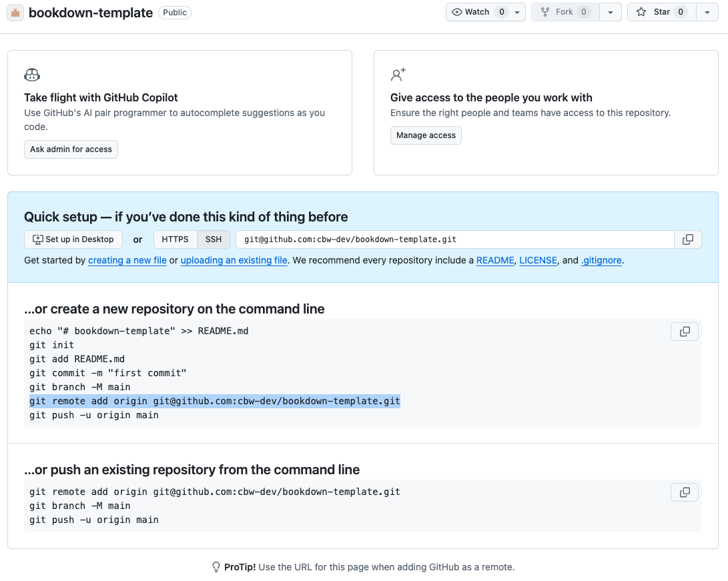Image resolution: width=728 pixels, height=581 pixels.
Task: Copy the push existing repository commands
Action: click(x=685, y=492)
